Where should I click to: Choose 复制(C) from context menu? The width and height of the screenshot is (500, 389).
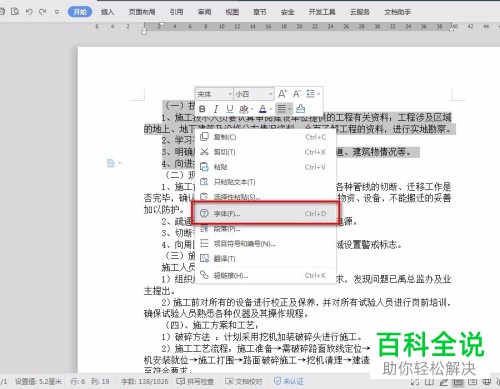265,137
